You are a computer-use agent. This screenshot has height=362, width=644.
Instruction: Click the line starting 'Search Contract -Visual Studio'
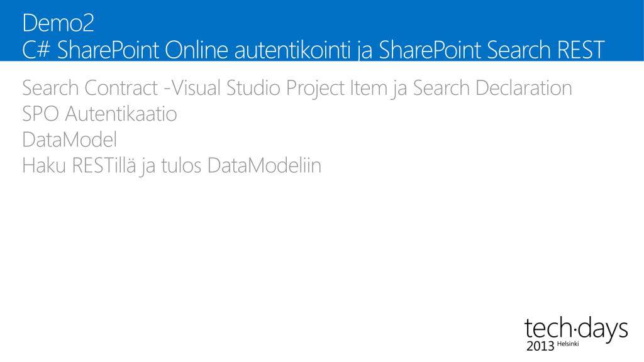[x=297, y=88]
